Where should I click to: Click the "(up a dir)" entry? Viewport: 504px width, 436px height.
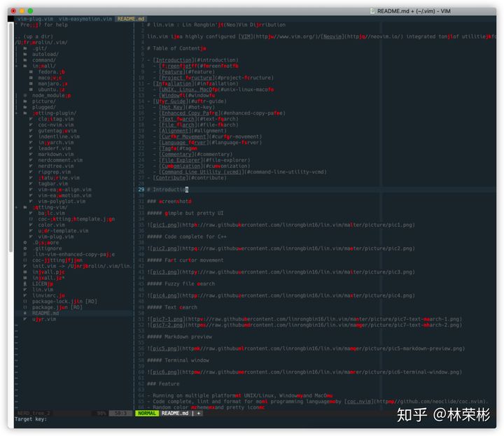34,36
